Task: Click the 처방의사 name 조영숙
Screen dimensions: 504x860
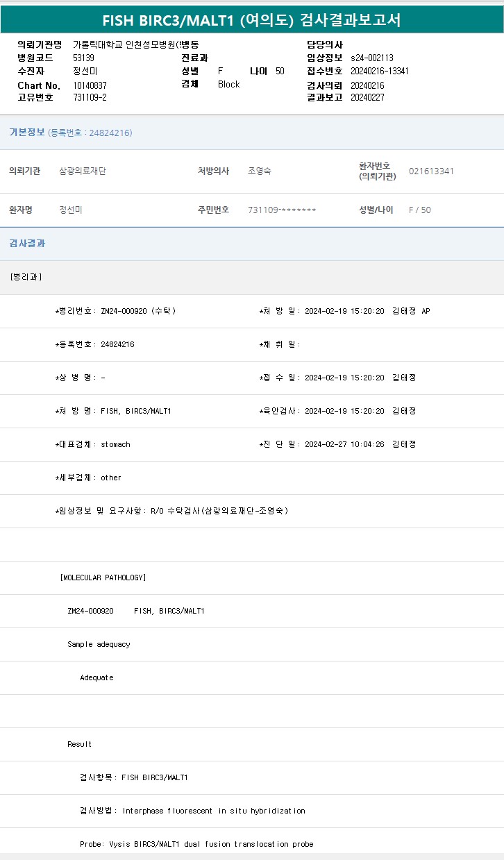Action: 260,171
